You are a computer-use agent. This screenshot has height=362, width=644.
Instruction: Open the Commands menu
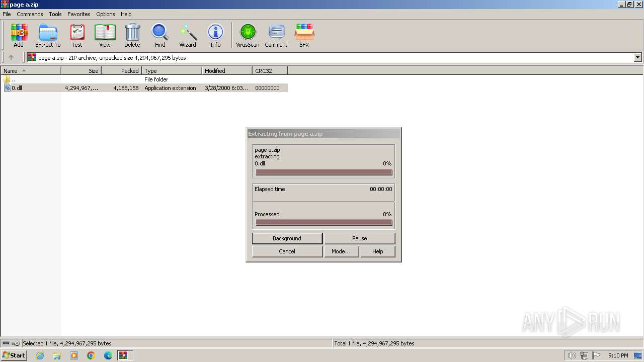coord(30,14)
